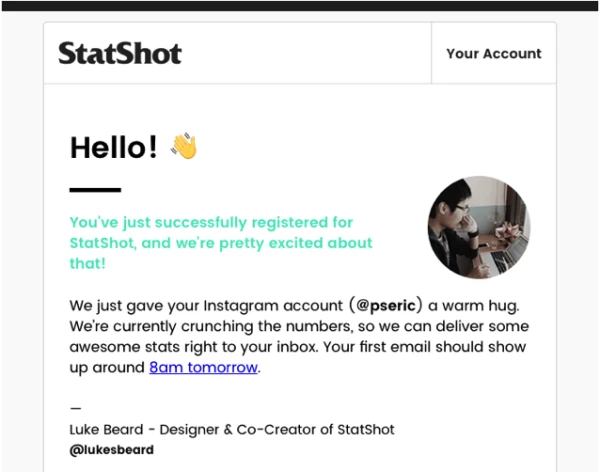
Task: Click StatShot at the end of signature
Action: pyautogui.click(x=365, y=430)
